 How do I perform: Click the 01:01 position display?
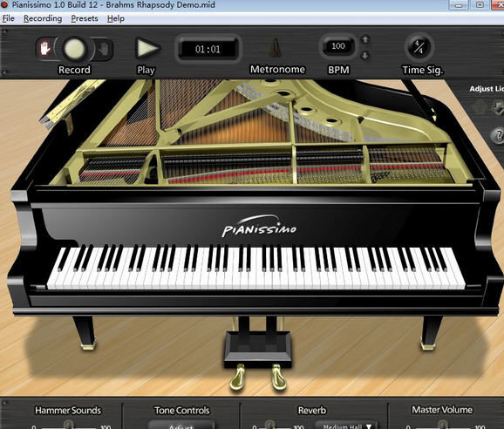click(x=208, y=49)
